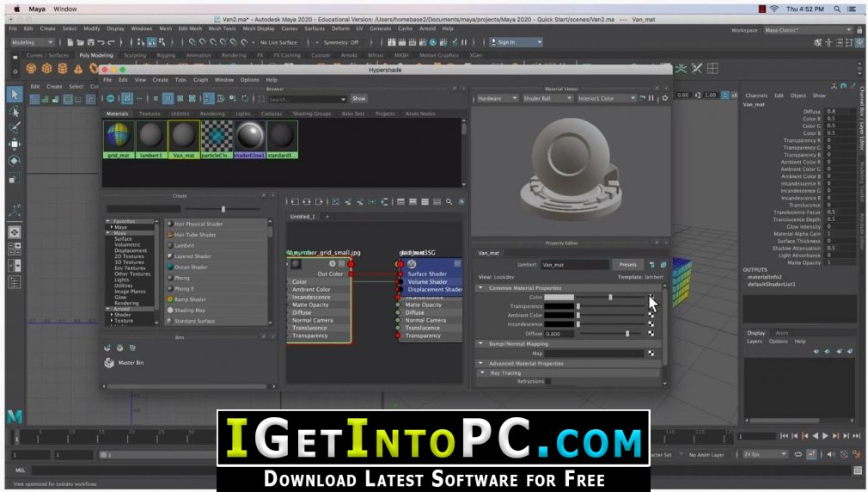Viewport: 868px width, 492px height.
Task: Open the Sign In dropdown
Action: 516,42
